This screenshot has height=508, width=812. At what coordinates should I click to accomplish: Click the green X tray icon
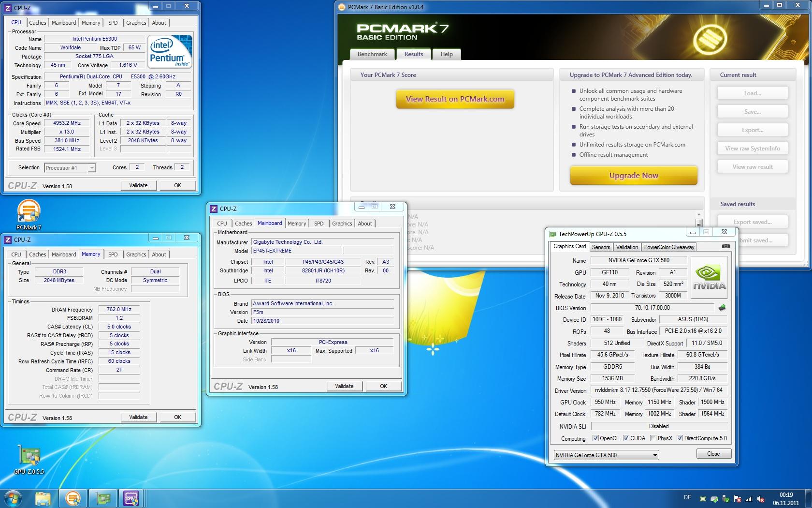pyautogui.click(x=703, y=499)
